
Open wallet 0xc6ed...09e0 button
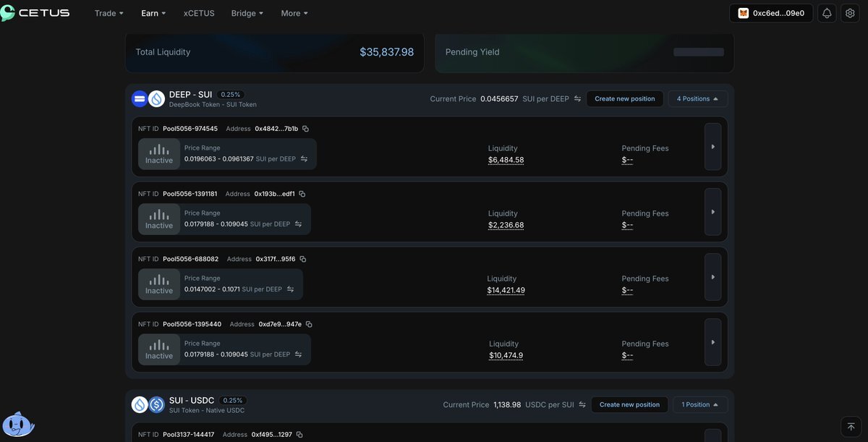pos(770,13)
